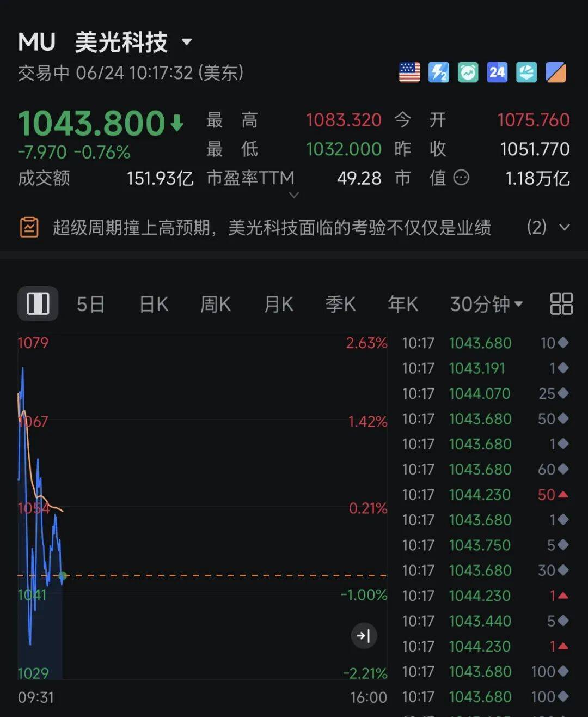Open the orange news clipboard icon
Screen dimensions: 588x717
(x=29, y=227)
